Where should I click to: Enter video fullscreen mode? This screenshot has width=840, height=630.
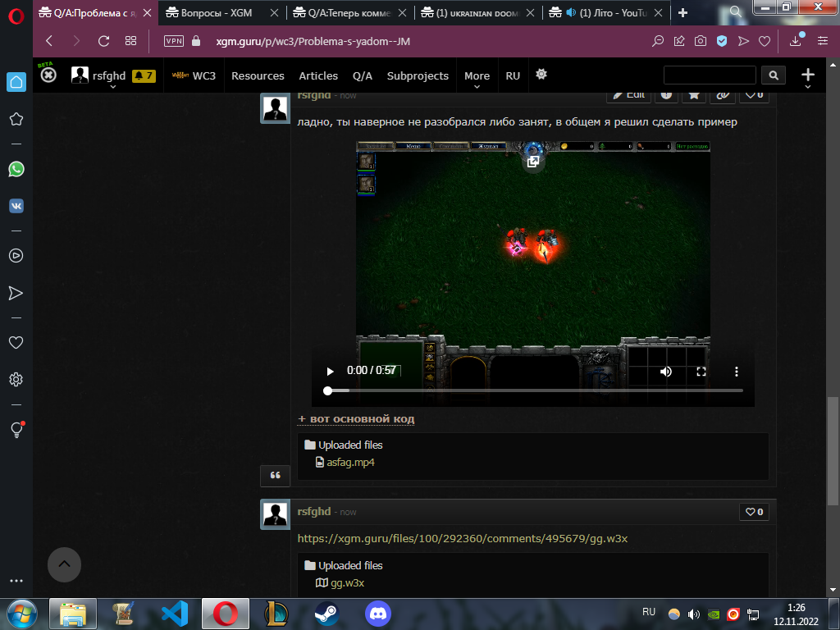[x=701, y=372]
